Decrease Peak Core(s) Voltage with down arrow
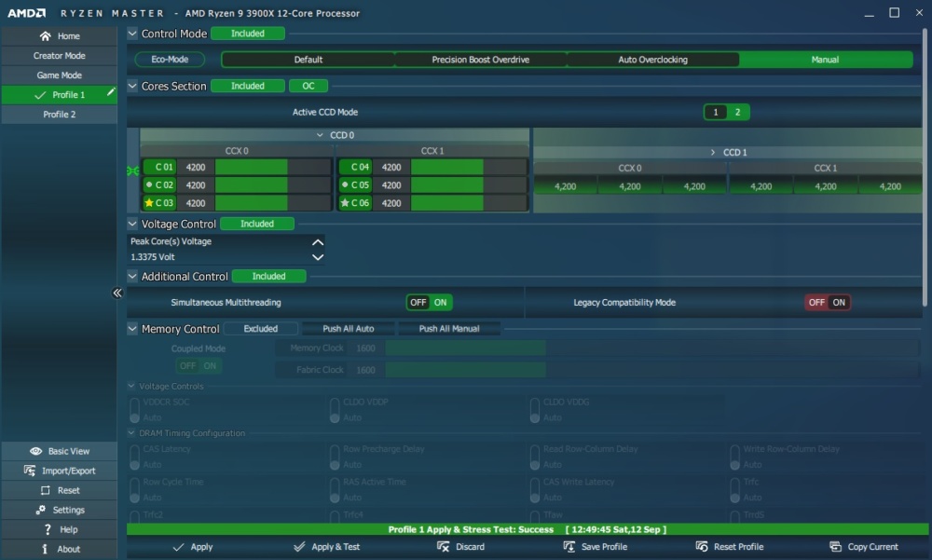Viewport: 932px width, 560px height. [x=318, y=257]
